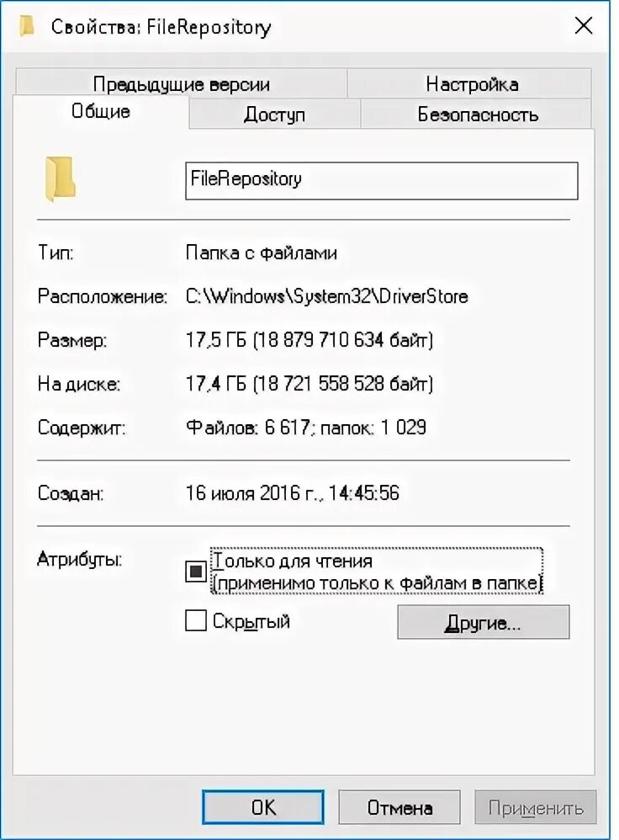619x840 pixels.
Task: Click the 'Файлов: 6 617; папок: 1 029' text
Action: 306,427
